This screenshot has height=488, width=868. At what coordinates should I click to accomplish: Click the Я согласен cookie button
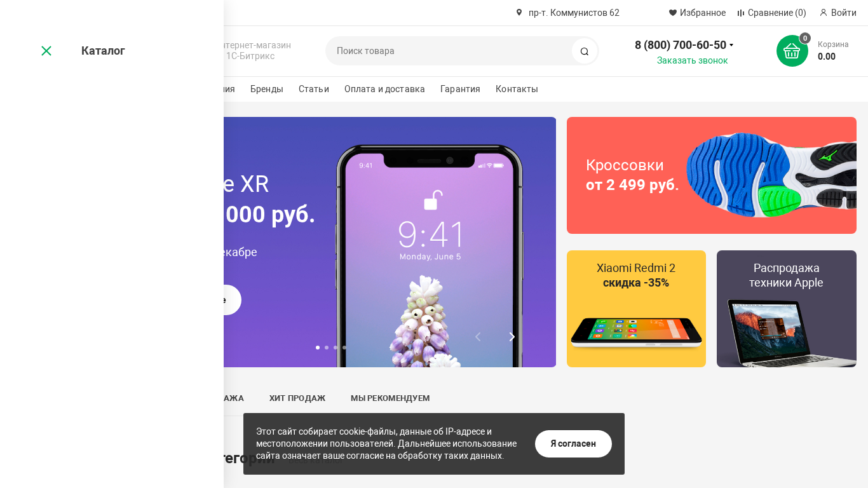point(573,444)
